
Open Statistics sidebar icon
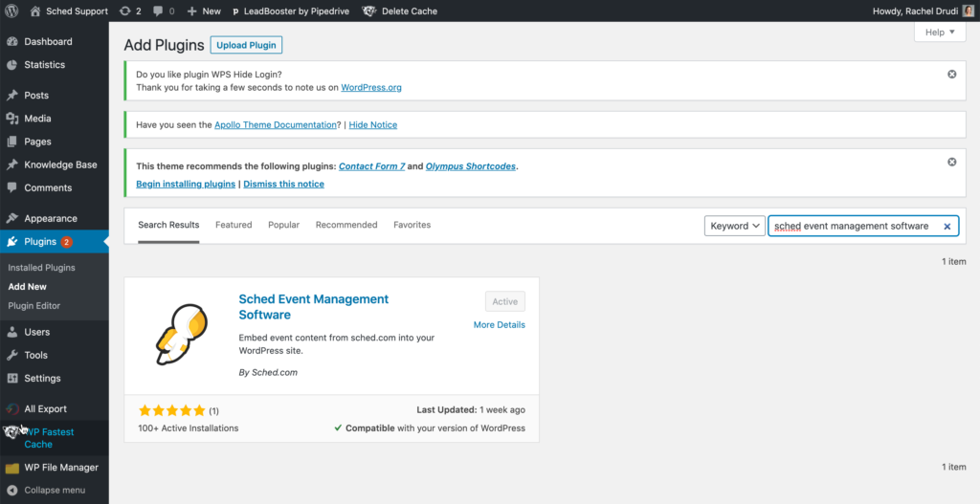coord(11,64)
